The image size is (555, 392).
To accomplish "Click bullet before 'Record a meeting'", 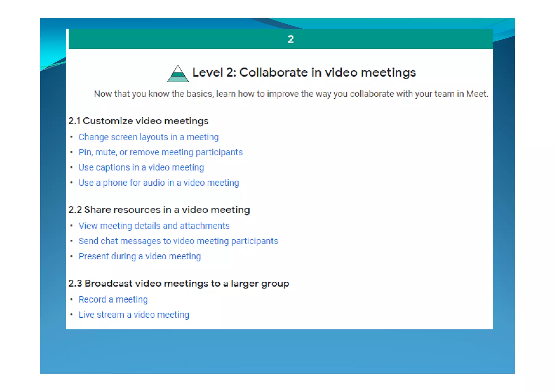I will coord(71,299).
